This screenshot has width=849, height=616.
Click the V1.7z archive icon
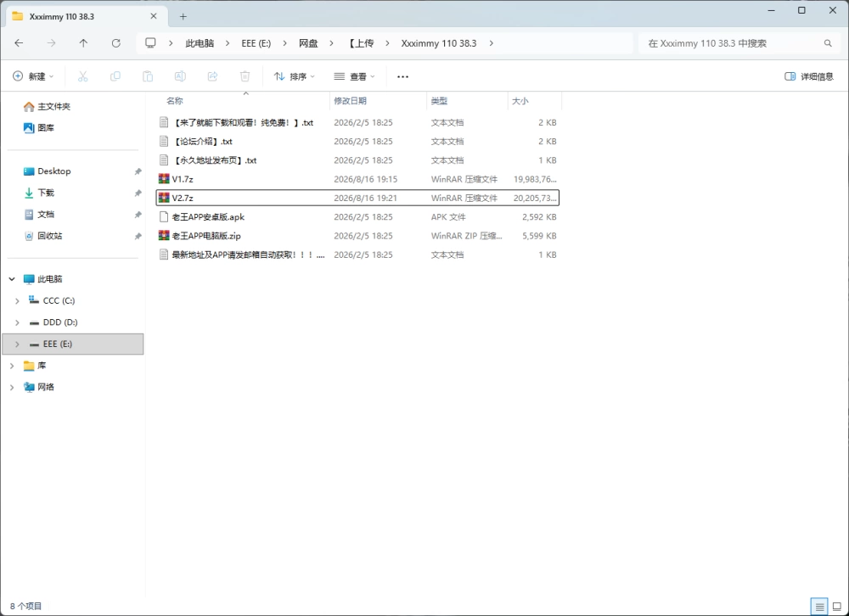pos(164,179)
